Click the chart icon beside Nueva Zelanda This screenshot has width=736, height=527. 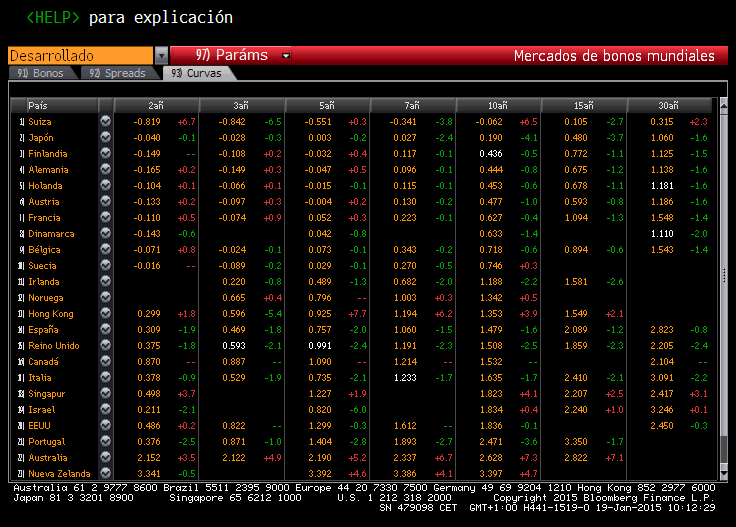(106, 473)
